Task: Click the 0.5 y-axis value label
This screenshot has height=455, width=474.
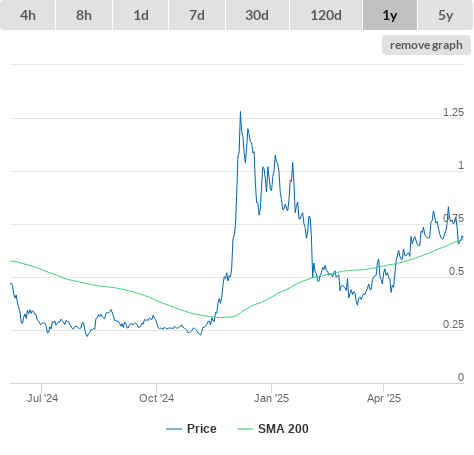Action: [456, 271]
